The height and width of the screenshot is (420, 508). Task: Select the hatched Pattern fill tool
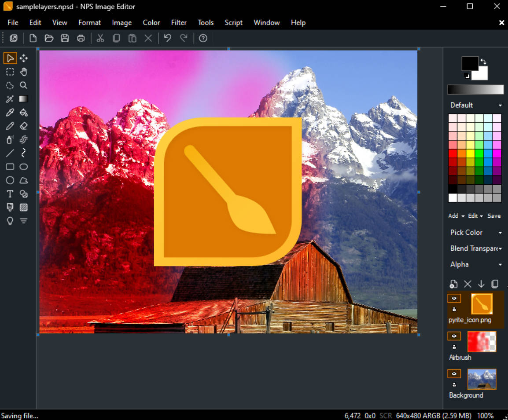tap(24, 208)
